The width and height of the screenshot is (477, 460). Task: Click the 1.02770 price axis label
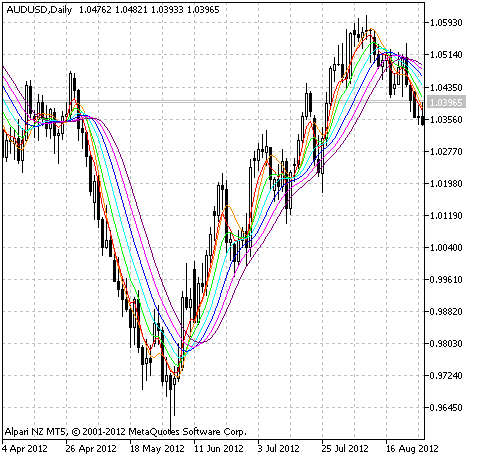446,152
